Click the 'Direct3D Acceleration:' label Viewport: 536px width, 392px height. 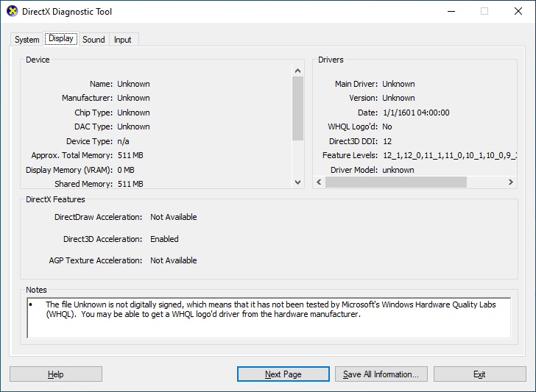click(102, 239)
